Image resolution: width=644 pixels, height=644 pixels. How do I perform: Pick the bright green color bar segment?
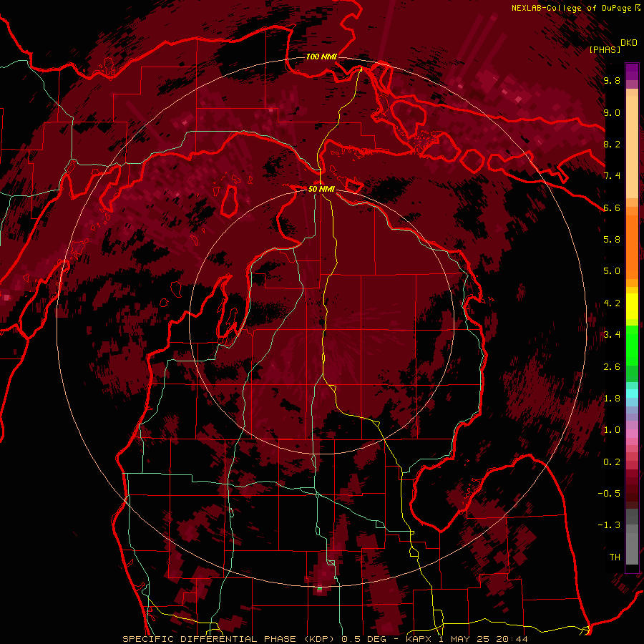pos(632,345)
